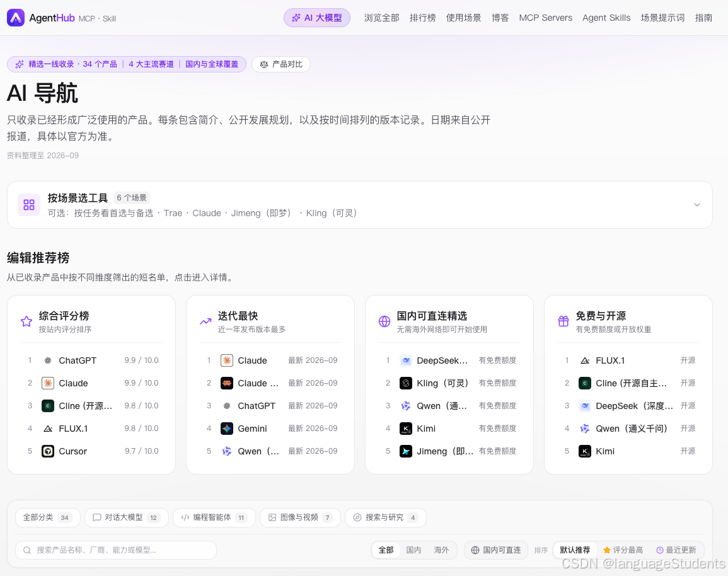Click the second Claude entry icon in 迭代最快
728x576 pixels.
click(226, 383)
